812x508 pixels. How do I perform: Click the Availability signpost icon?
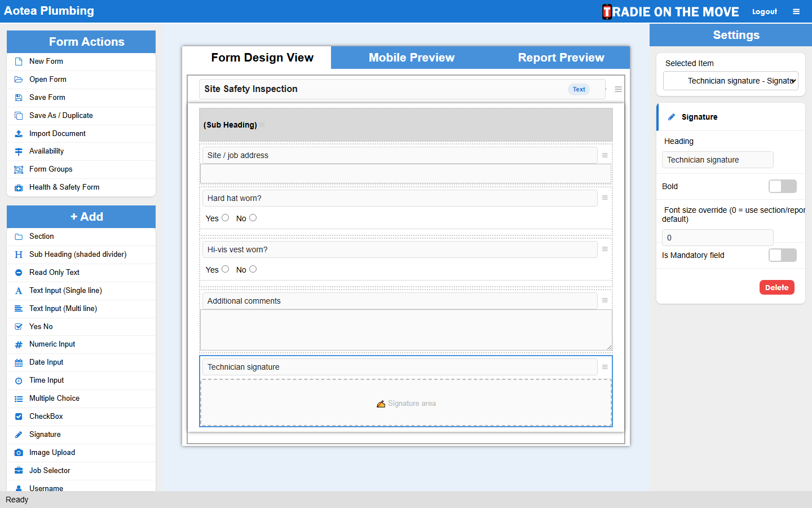coord(19,151)
